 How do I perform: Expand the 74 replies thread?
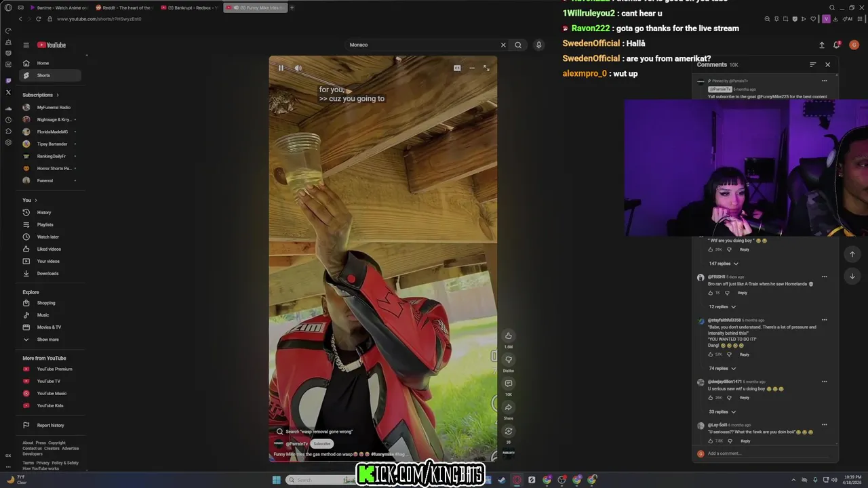pos(722,369)
